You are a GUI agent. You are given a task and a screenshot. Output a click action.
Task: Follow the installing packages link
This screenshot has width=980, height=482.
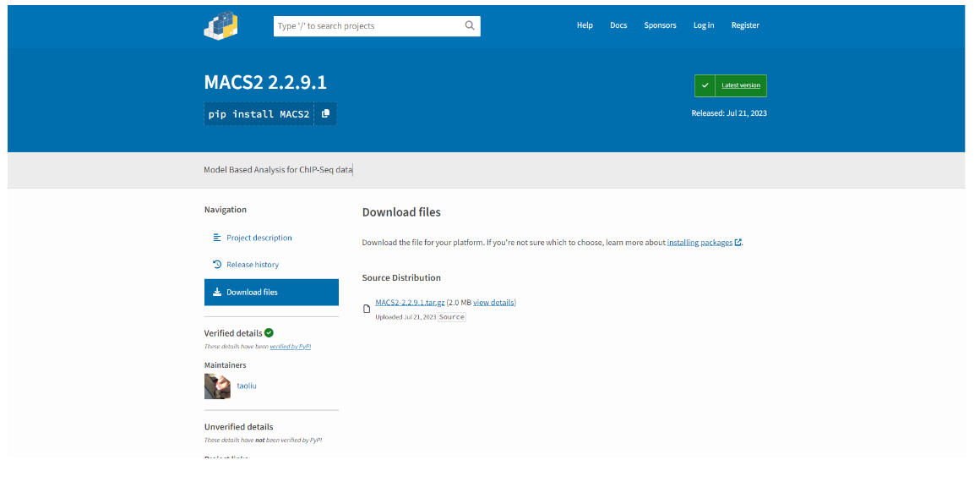pos(700,242)
